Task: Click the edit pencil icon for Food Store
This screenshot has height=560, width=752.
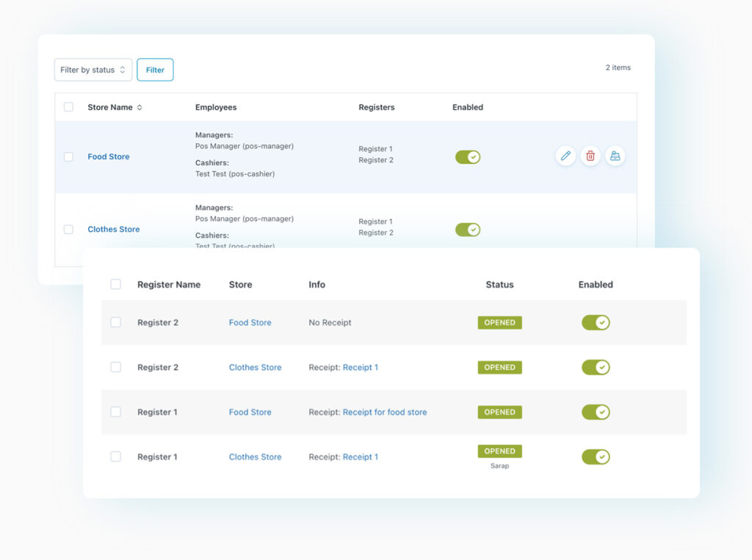Action: 565,156
